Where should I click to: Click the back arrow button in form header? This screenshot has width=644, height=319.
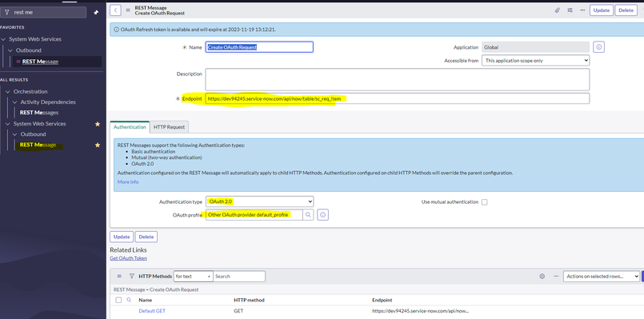pyautogui.click(x=115, y=10)
